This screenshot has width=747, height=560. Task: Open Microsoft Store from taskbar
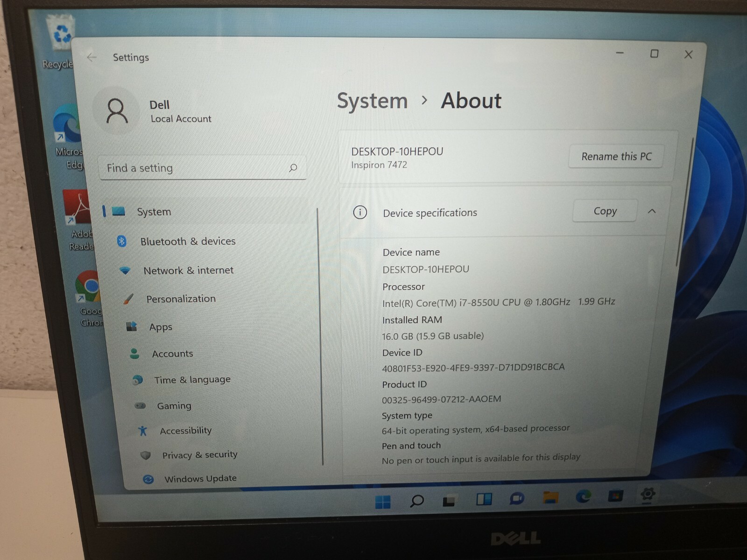[615, 496]
